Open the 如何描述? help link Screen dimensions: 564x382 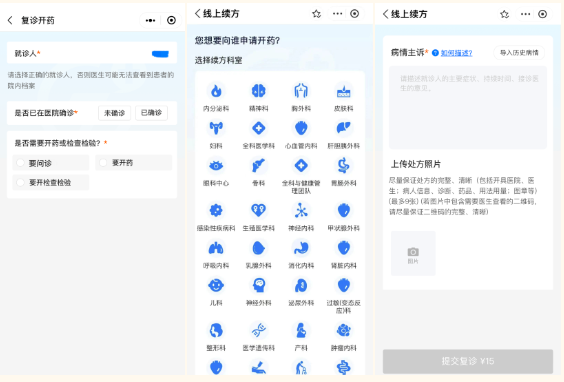(x=456, y=53)
